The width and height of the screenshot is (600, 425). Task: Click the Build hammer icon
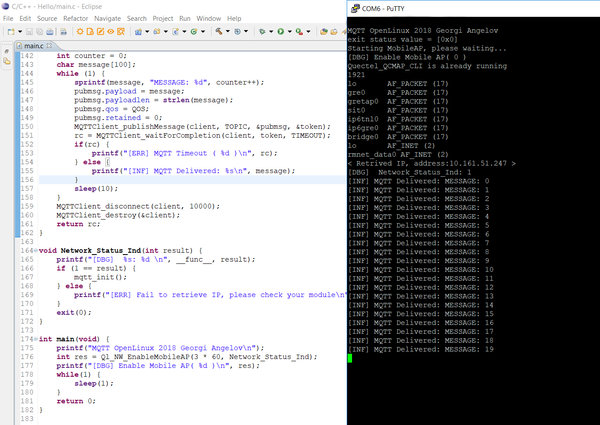tap(219, 31)
